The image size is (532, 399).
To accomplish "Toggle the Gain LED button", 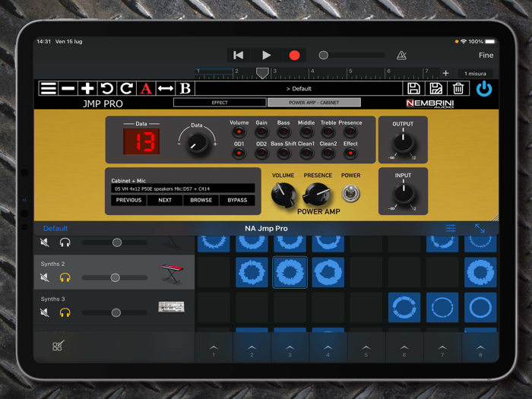I will tap(261, 131).
